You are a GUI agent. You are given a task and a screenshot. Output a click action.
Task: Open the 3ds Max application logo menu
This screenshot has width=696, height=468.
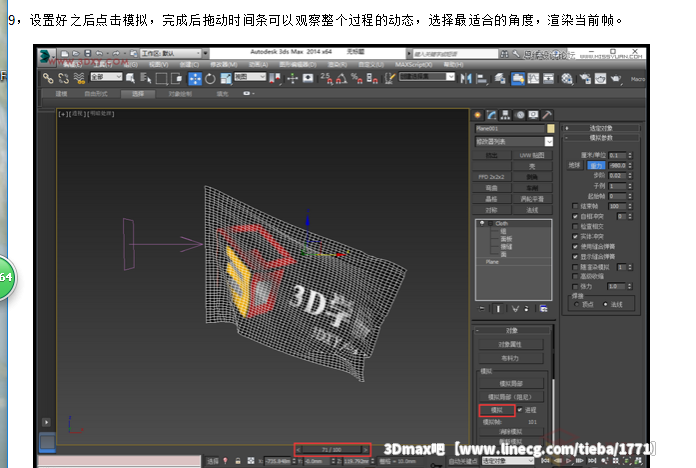point(45,56)
